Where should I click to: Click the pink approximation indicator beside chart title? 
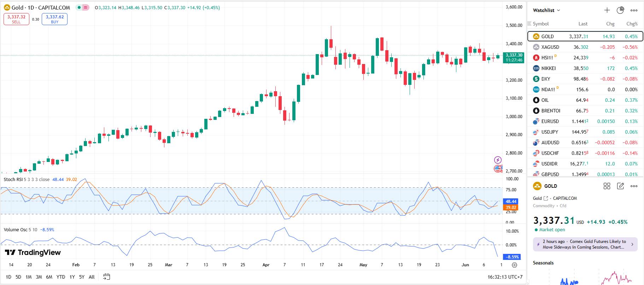(x=86, y=7)
